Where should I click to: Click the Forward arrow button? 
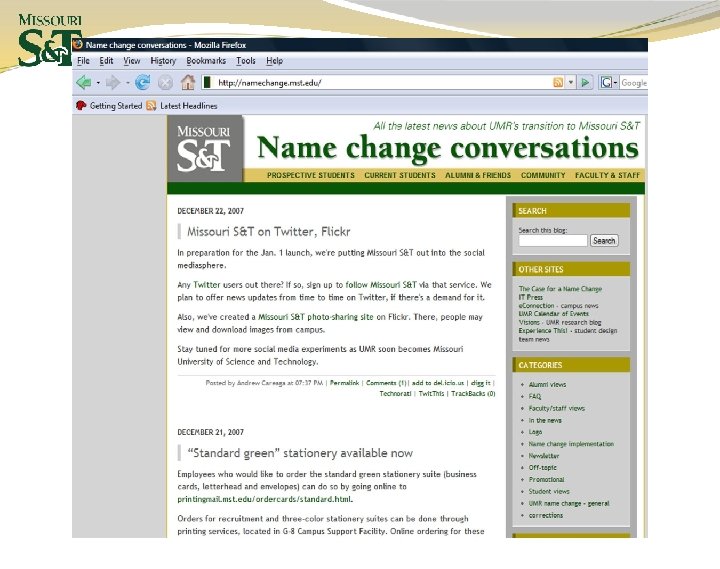(112, 83)
